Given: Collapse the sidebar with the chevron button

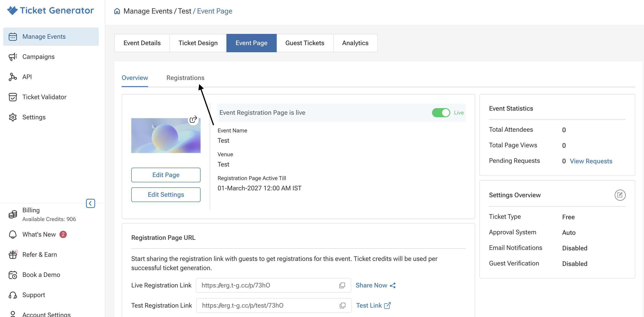Looking at the screenshot, I should coord(91,203).
